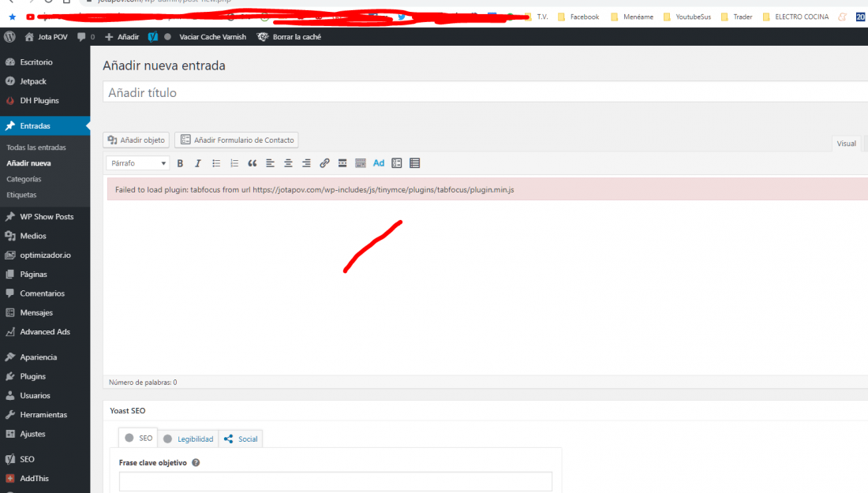Screen dimensions: 868x493
Task: Click Añadir nueva submenu item
Action: [28, 163]
